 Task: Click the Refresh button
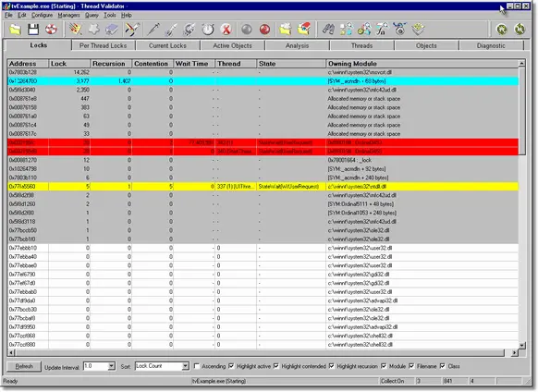[x=24, y=366]
